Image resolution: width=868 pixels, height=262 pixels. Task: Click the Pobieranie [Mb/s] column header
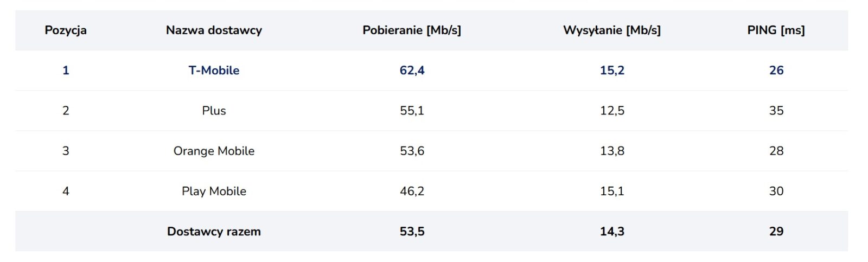412,30
